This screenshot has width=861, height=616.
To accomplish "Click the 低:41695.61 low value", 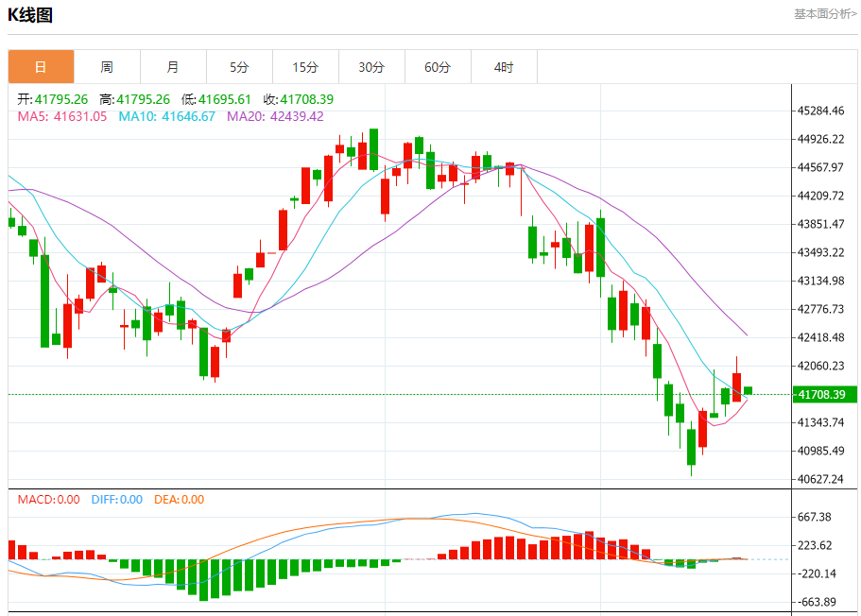I will tap(215, 99).
